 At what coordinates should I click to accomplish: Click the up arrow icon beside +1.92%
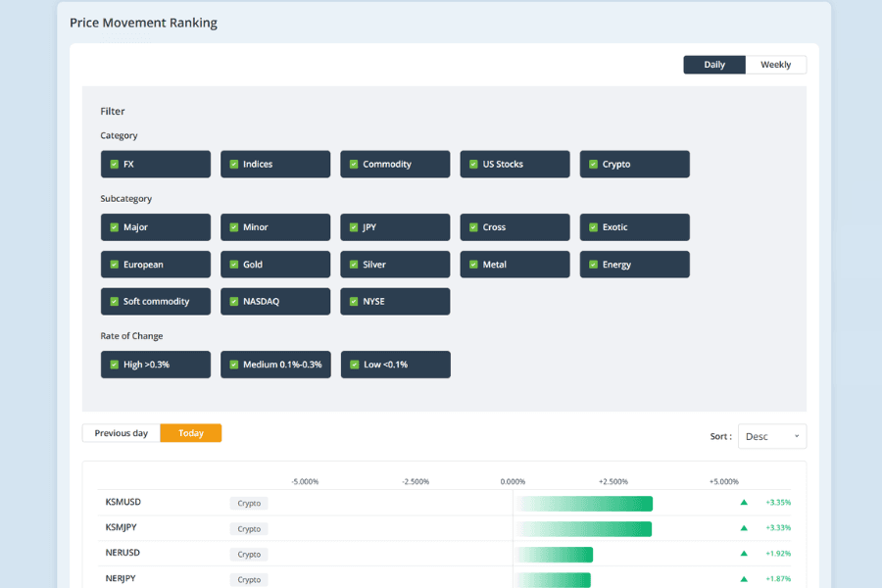[744, 554]
